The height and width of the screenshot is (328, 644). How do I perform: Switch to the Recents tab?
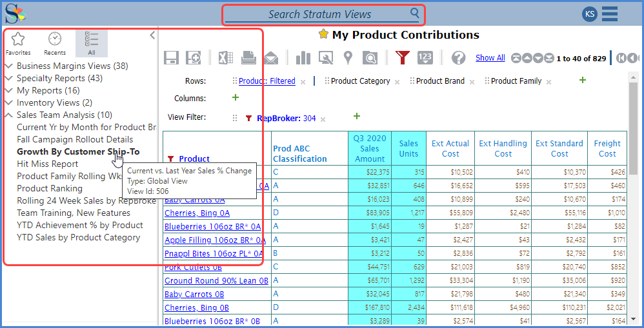coord(55,43)
